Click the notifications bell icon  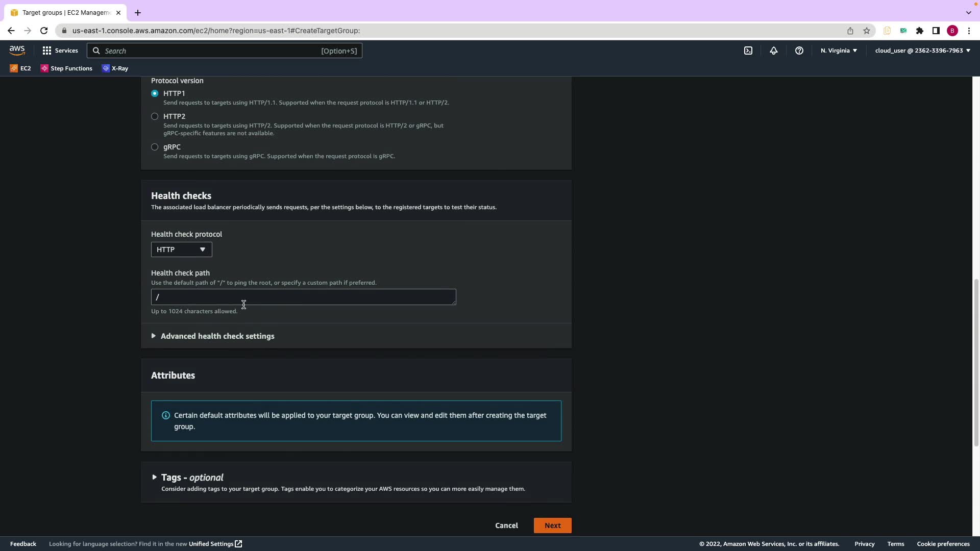774,51
